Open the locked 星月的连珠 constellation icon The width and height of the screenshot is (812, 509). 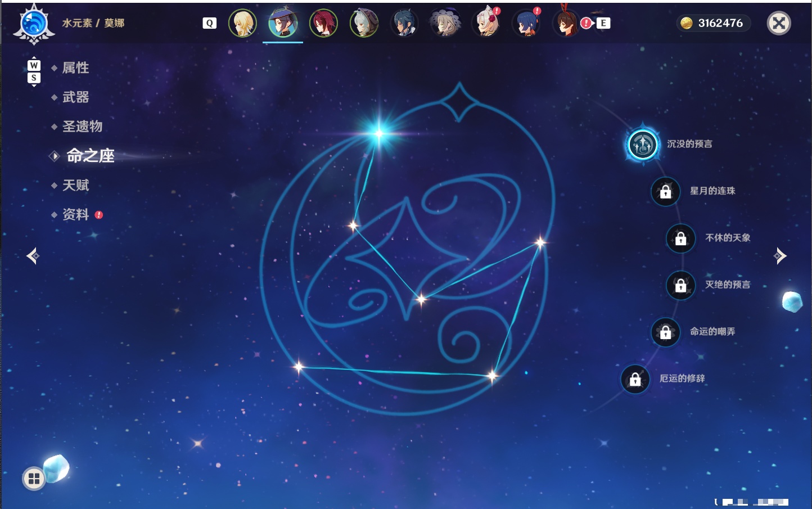tap(665, 191)
